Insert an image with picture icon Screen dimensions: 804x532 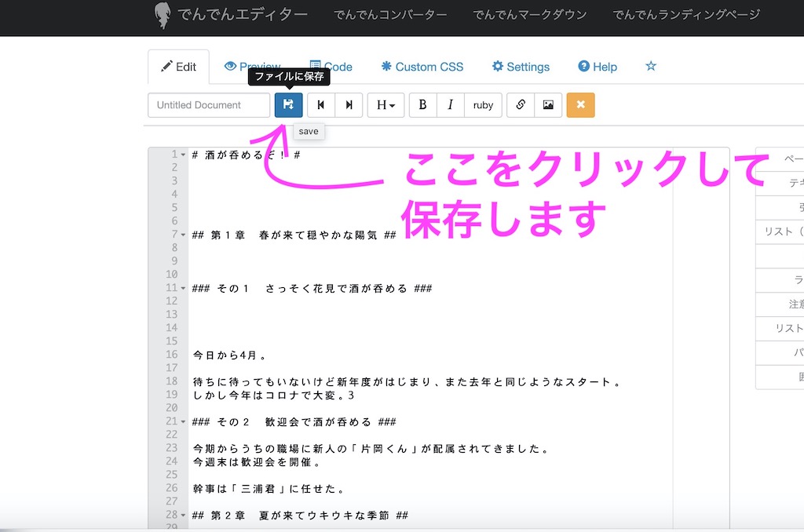[548, 105]
